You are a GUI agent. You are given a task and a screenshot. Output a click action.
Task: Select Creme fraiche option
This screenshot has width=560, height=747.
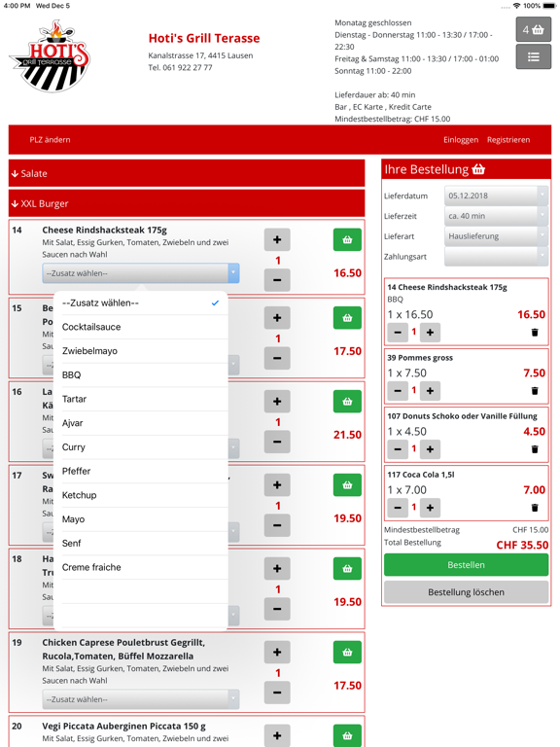140,567
